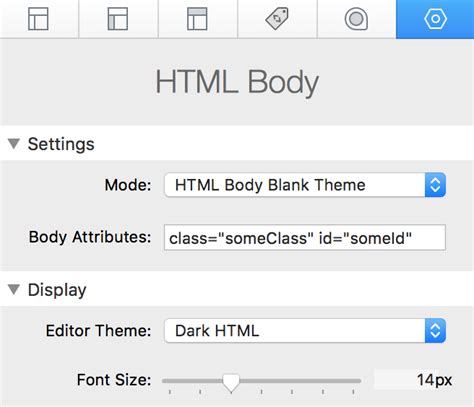Image resolution: width=474 pixels, height=407 pixels.
Task: Click the Font Size slider handle
Action: (x=231, y=383)
